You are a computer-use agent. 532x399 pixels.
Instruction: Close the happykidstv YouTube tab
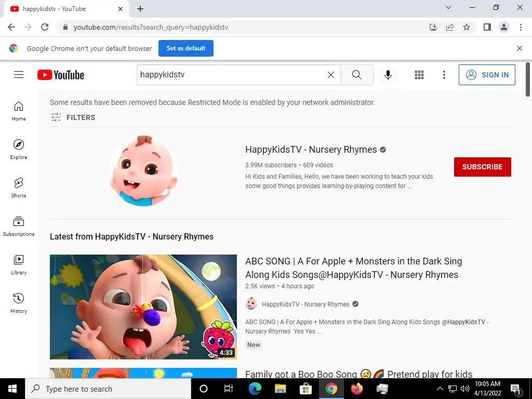121,9
